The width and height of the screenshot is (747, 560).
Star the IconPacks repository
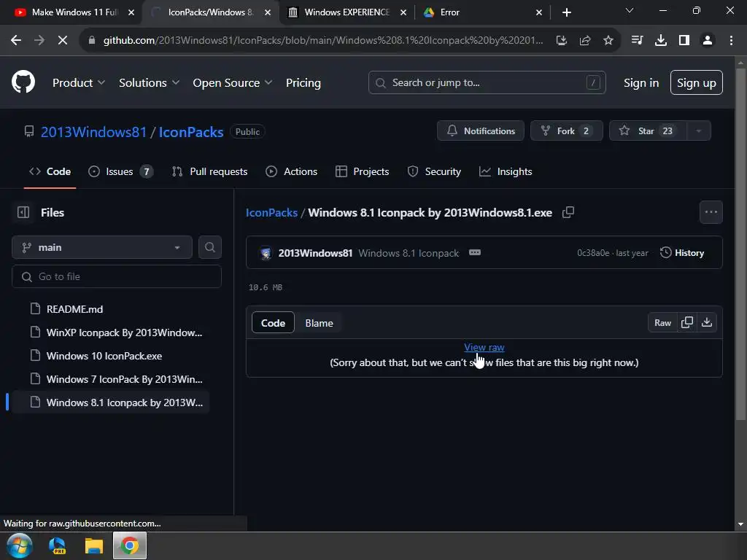tap(648, 131)
